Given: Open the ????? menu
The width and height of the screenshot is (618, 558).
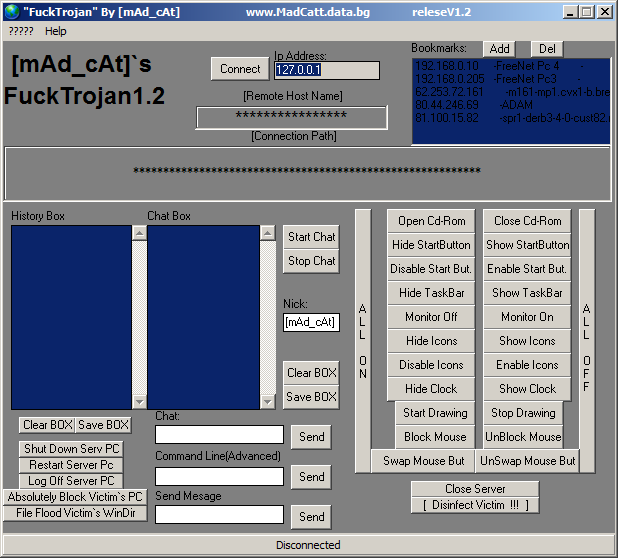Looking at the screenshot, I should click(x=21, y=31).
